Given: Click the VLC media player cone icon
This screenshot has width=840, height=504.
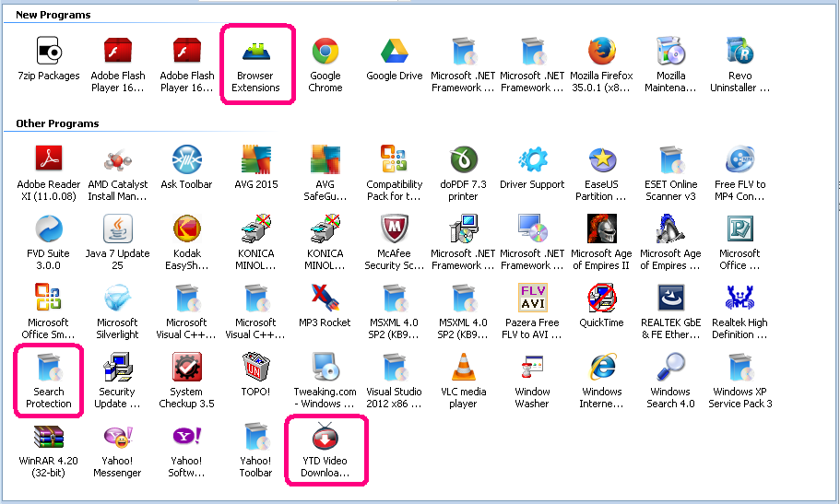Looking at the screenshot, I should pos(464,367).
